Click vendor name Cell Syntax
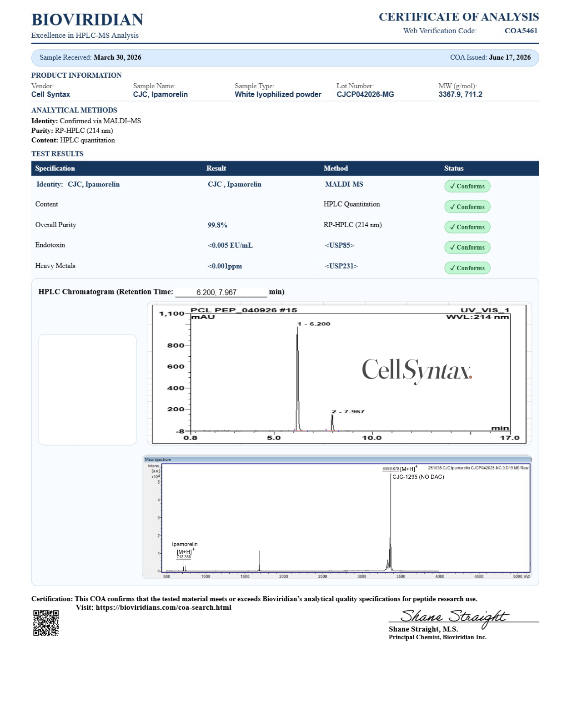 click(50, 95)
